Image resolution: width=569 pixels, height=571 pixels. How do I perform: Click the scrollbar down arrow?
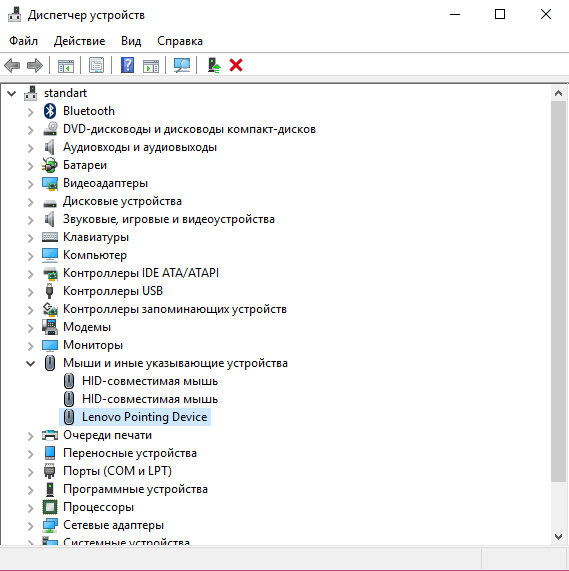tap(558, 536)
